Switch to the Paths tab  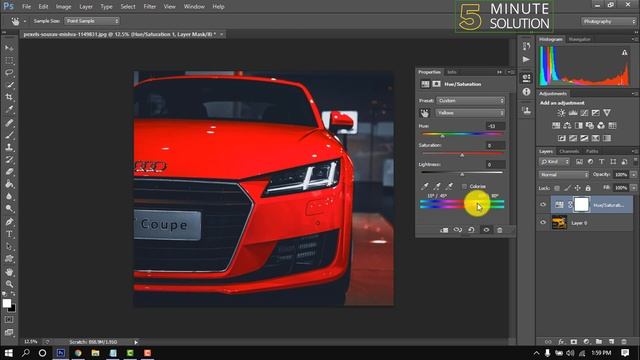(592, 151)
